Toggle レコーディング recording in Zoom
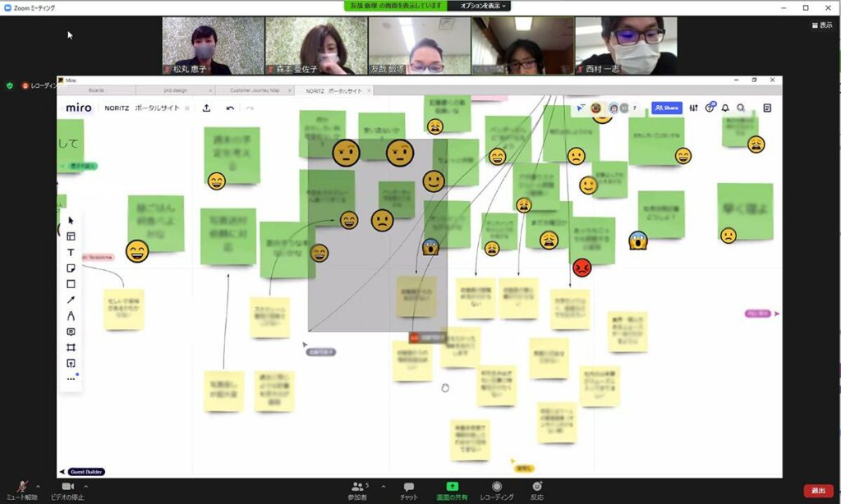The height and width of the screenshot is (504, 841). point(497,491)
